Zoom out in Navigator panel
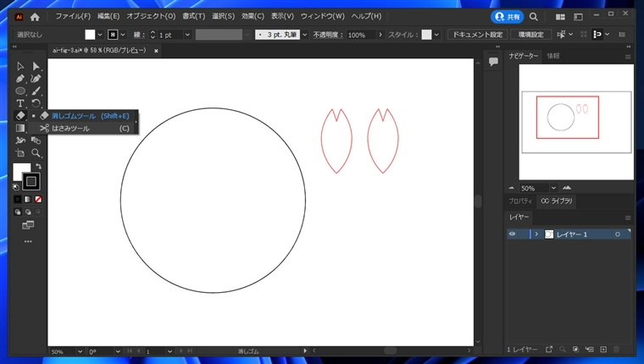The height and width of the screenshot is (364, 644). click(x=511, y=188)
